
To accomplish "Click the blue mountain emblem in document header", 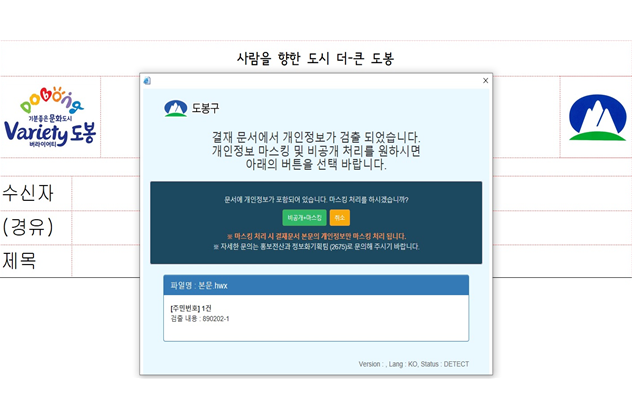I will point(597,117).
